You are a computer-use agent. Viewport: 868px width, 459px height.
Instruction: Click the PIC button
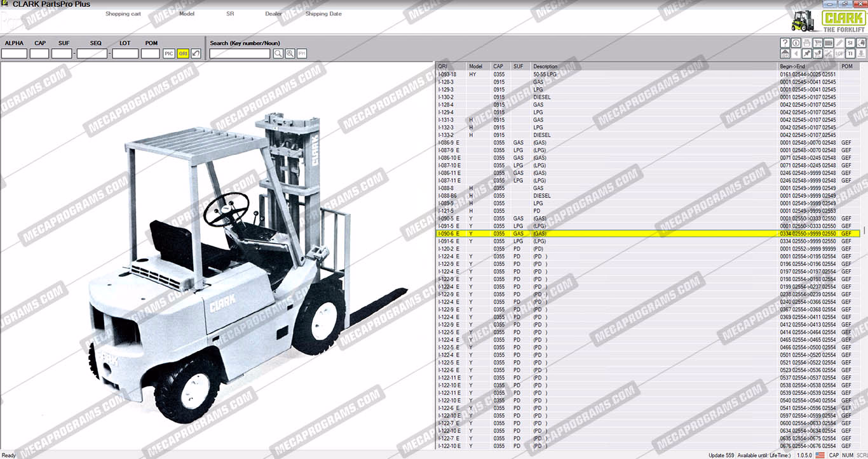[169, 54]
